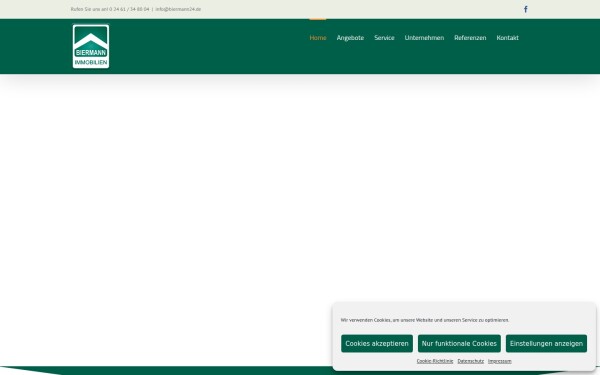The width and height of the screenshot is (600, 375).
Task: Open the Angebote menu
Action: (350, 38)
